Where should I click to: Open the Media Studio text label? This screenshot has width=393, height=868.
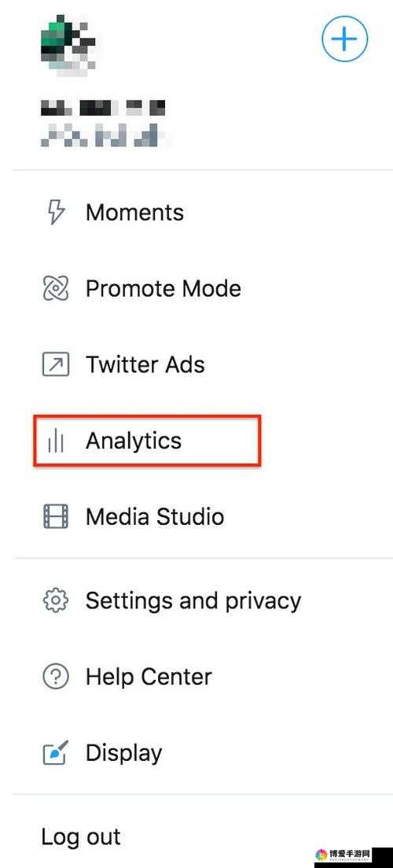pyautogui.click(x=155, y=516)
